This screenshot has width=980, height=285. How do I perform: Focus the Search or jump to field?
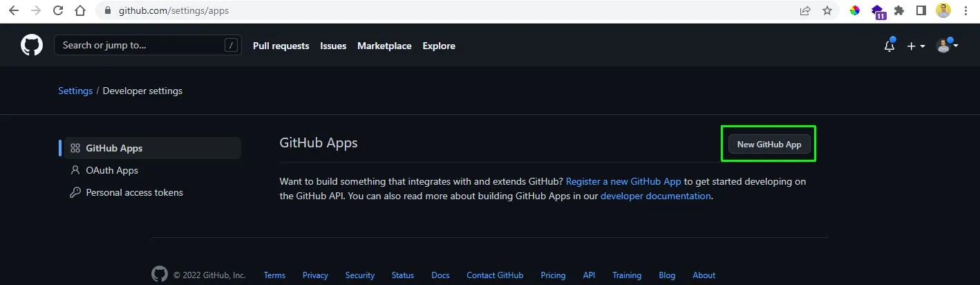pyautogui.click(x=148, y=46)
